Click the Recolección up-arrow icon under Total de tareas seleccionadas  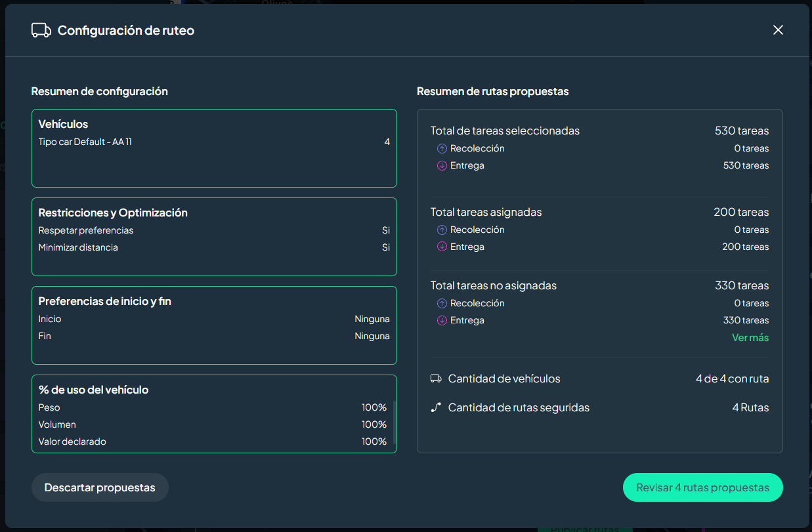[x=442, y=148]
